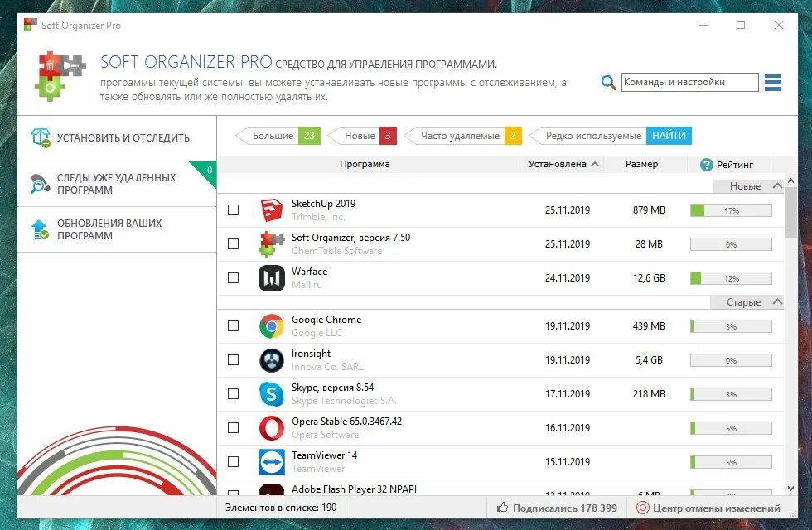Click the TeamViewer 14 program icon
The image size is (812, 530).
tap(272, 462)
